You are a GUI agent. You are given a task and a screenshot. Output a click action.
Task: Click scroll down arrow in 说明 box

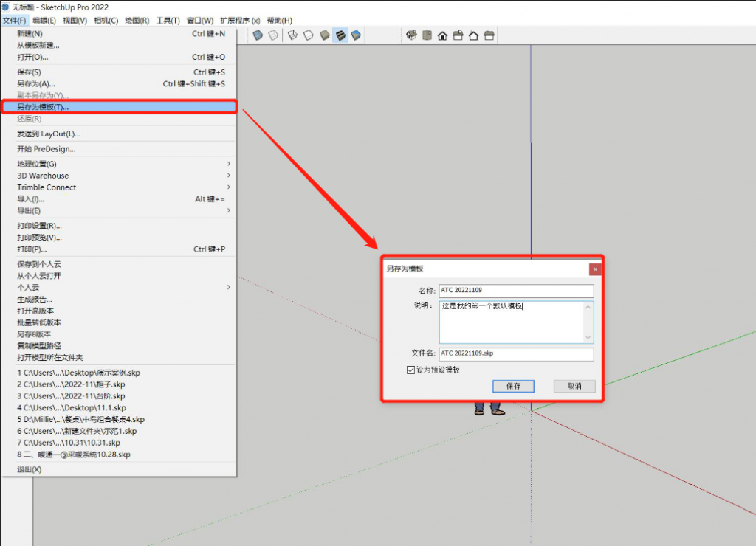click(588, 337)
